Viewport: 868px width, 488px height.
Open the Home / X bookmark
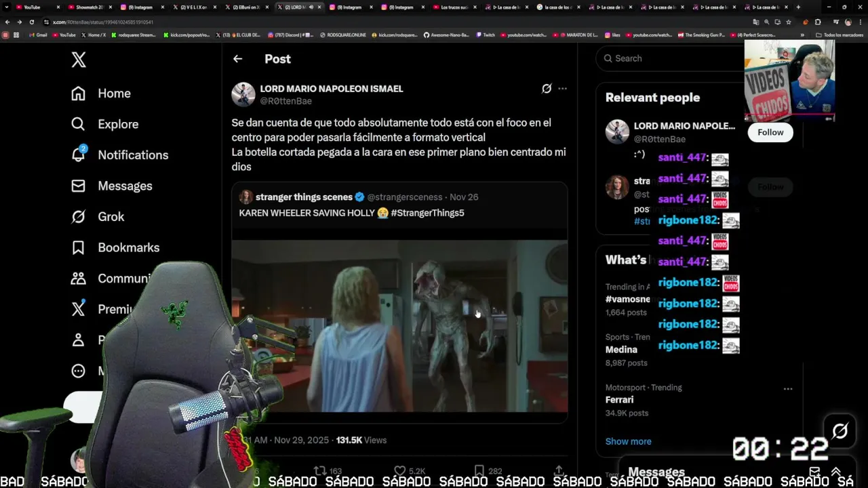[x=94, y=35]
